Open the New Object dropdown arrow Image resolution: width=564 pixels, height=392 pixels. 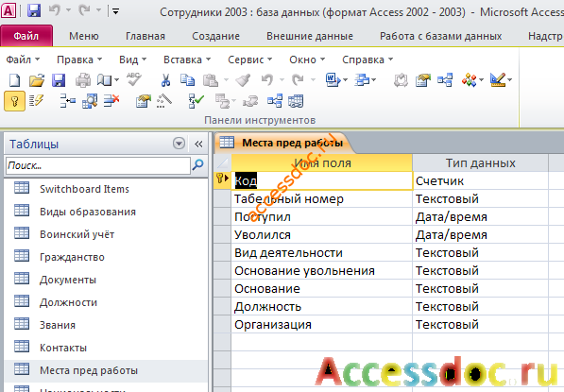374,80
